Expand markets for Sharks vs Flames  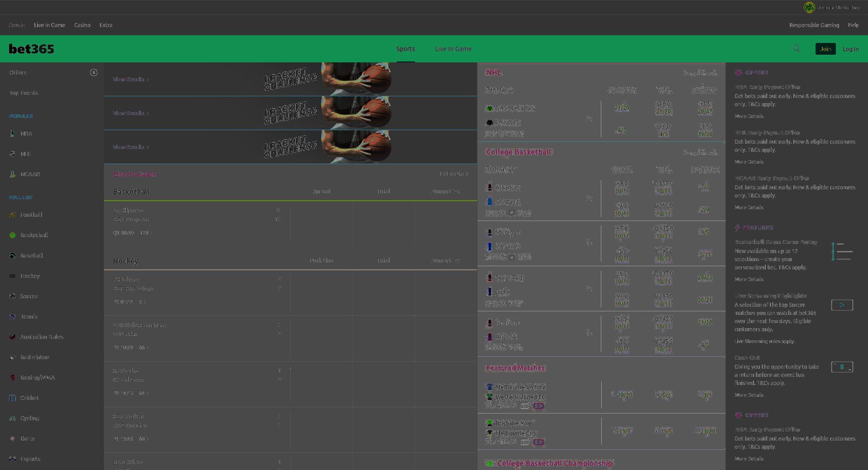(144, 393)
